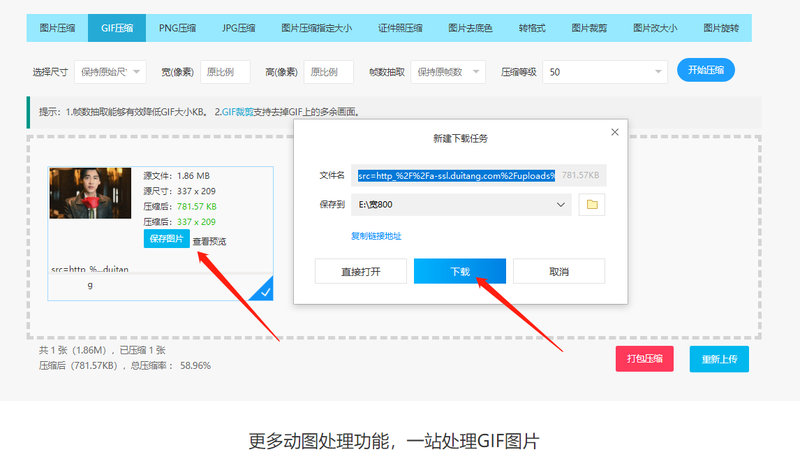Switch to PNG压缩 tab

point(177,28)
